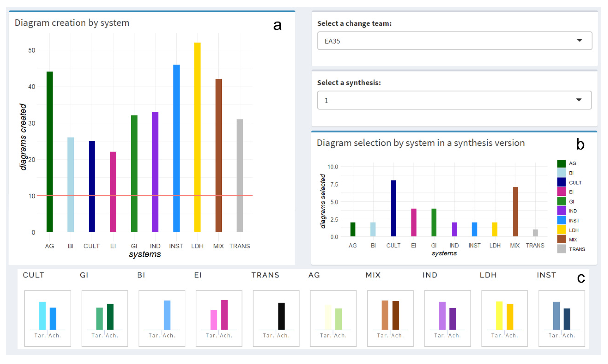The image size is (608, 364).
Task: Click the blue INST bar in creation chart
Action: (176, 147)
